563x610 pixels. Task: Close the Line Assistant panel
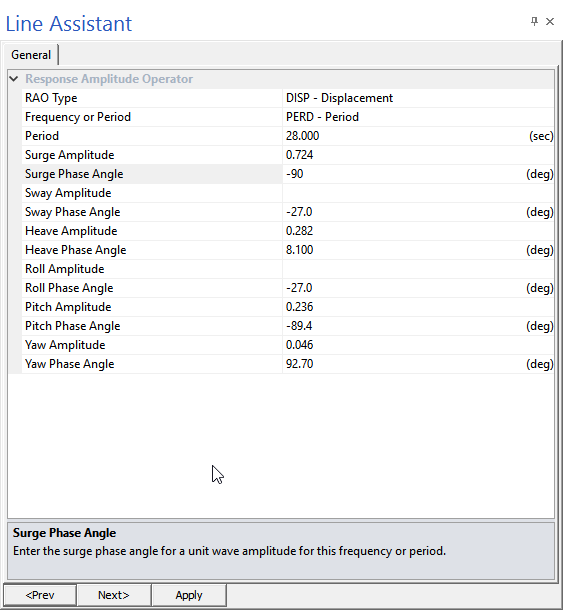click(x=550, y=21)
